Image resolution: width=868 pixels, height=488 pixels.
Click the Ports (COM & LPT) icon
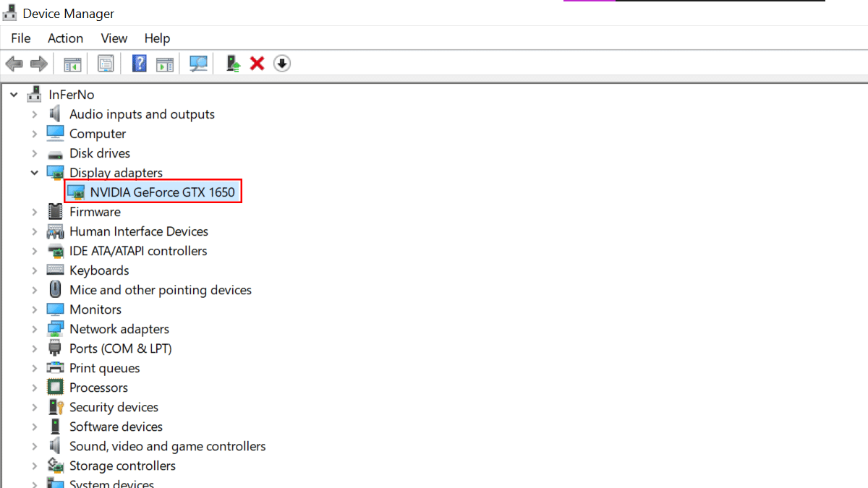[55, 348]
